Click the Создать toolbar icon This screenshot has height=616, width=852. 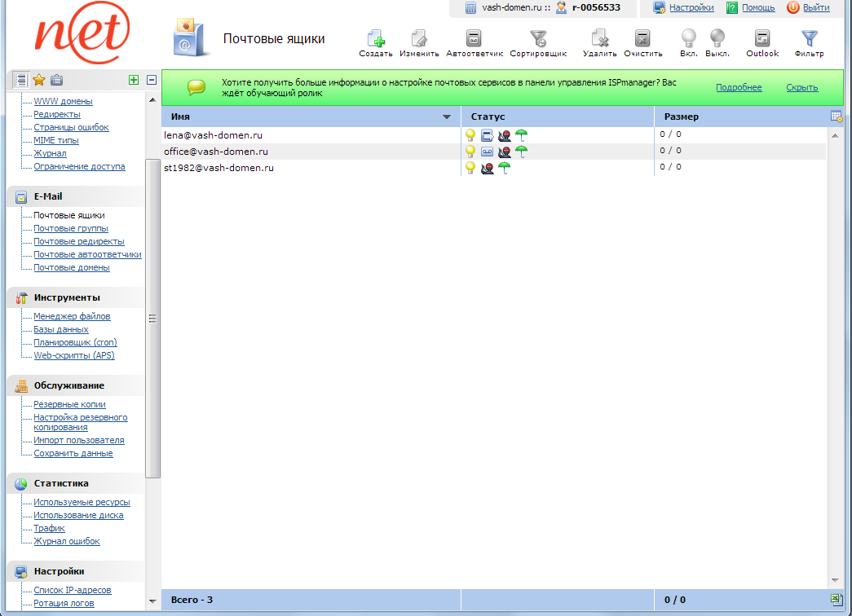coord(375,39)
